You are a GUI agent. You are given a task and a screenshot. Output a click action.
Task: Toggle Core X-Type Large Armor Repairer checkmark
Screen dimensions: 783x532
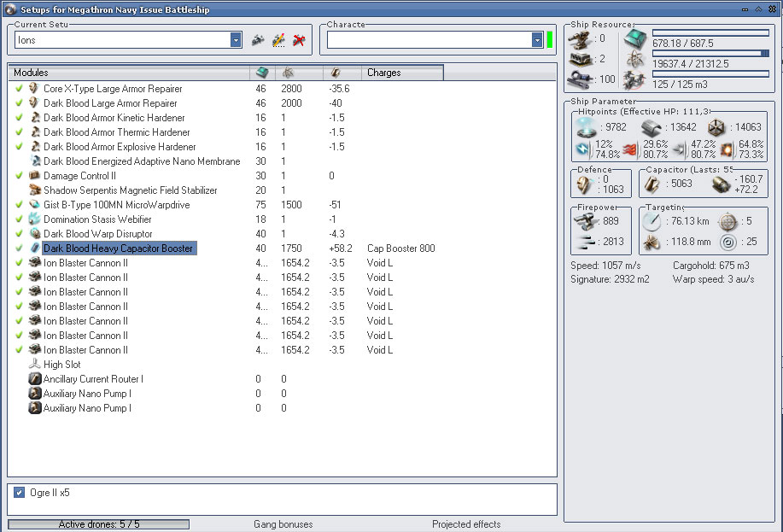(19, 89)
